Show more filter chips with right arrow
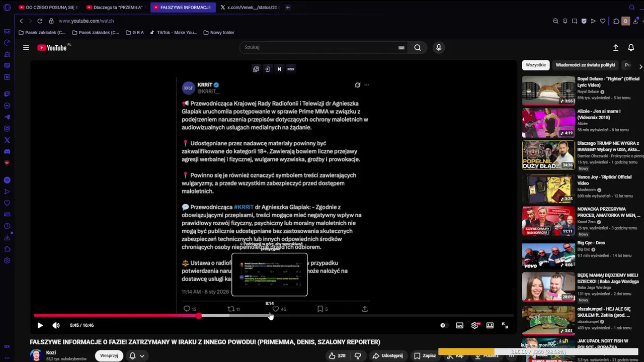The image size is (644, 362). tap(640, 66)
